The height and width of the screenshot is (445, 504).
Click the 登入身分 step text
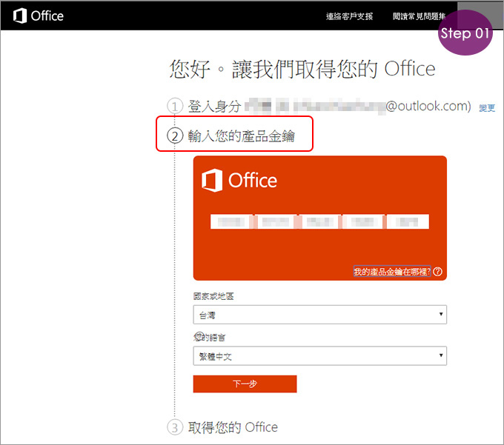[214, 107]
